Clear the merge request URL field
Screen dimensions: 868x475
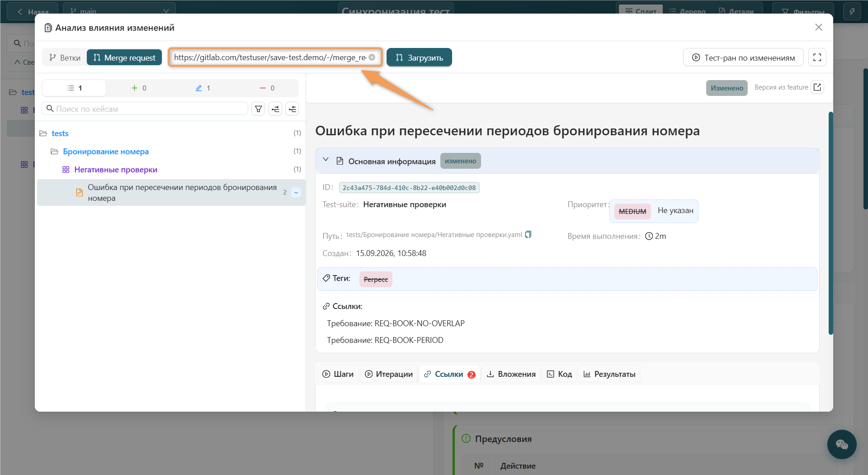(372, 57)
